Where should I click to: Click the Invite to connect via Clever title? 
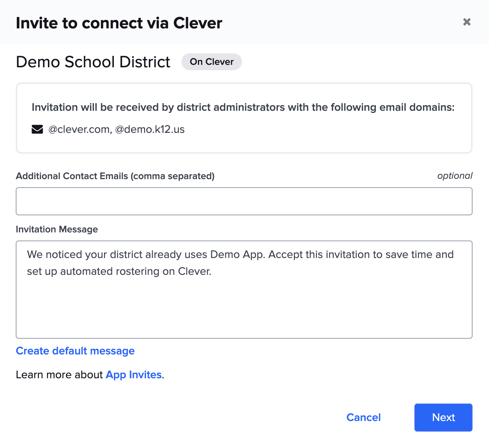coord(119,23)
